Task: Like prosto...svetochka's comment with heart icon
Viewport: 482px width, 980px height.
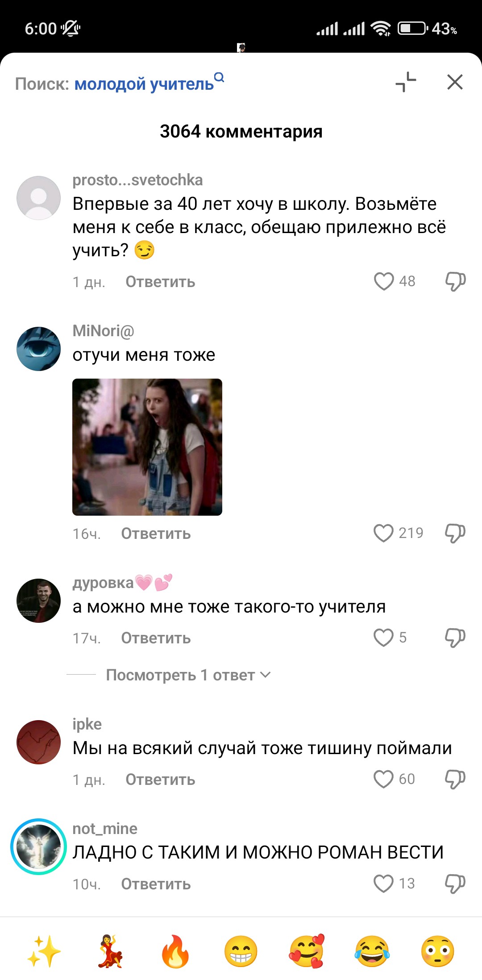Action: 383,281
